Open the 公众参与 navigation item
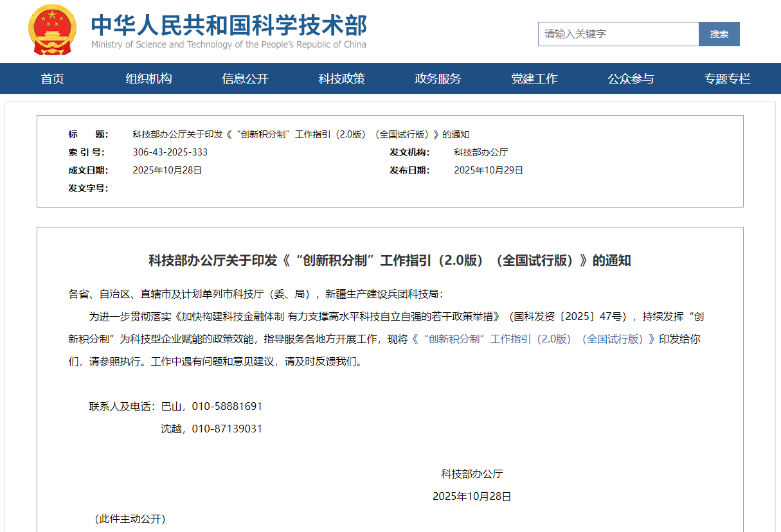Screen dimensions: 781x532 [631, 78]
